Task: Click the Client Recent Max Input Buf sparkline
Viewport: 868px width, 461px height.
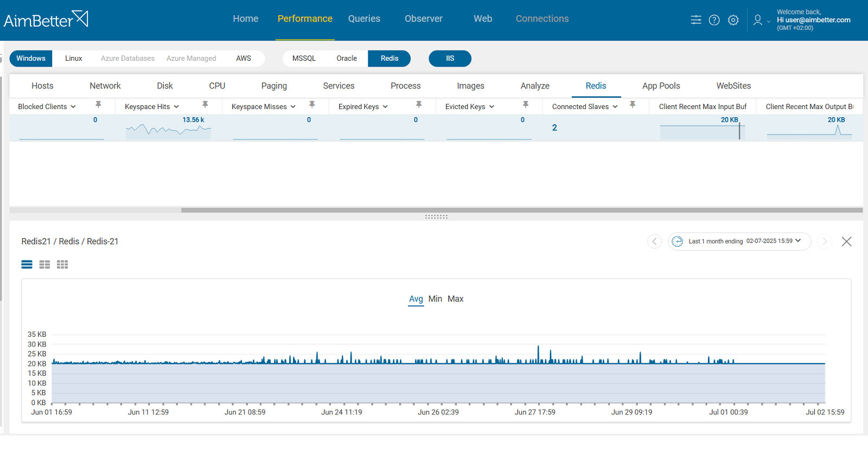Action: [x=703, y=131]
